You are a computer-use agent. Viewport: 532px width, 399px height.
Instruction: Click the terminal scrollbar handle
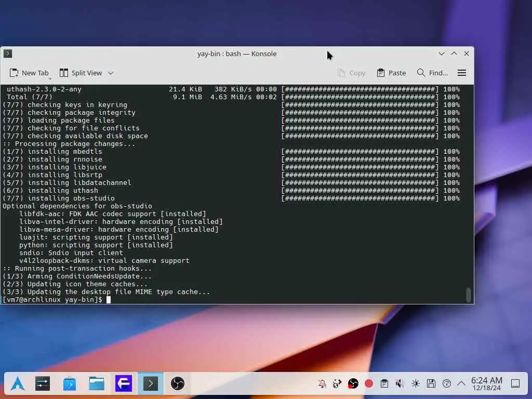(469, 295)
